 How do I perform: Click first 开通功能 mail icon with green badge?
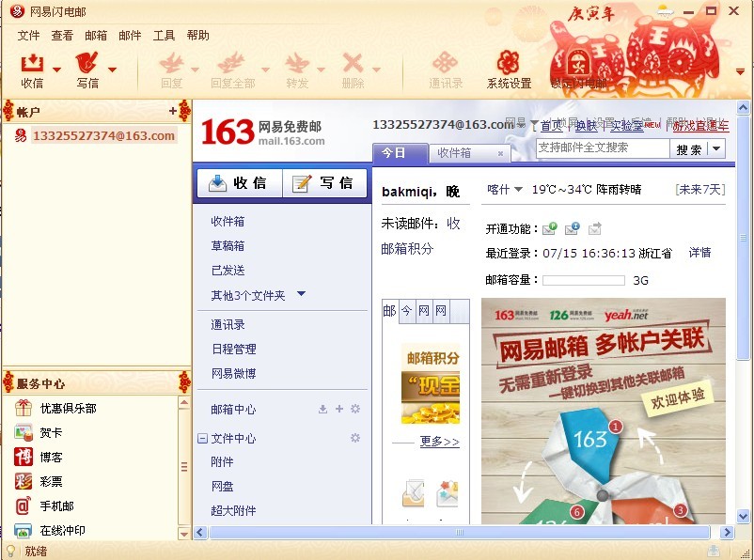click(550, 228)
